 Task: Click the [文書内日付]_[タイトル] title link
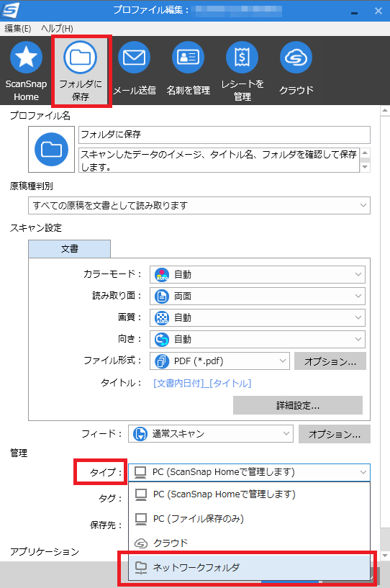(202, 384)
